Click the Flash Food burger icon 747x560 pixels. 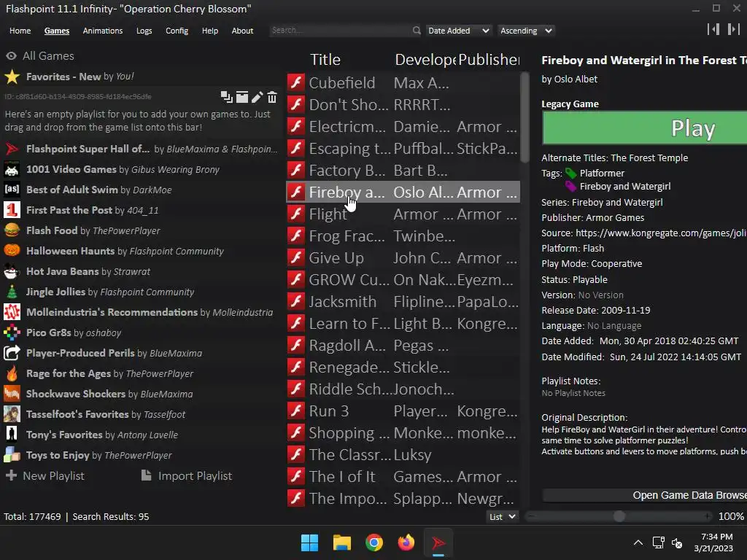coord(12,230)
